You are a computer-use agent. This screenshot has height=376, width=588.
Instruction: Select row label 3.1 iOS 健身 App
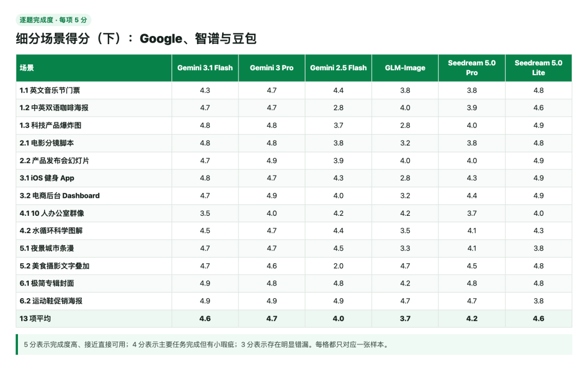[x=47, y=178]
